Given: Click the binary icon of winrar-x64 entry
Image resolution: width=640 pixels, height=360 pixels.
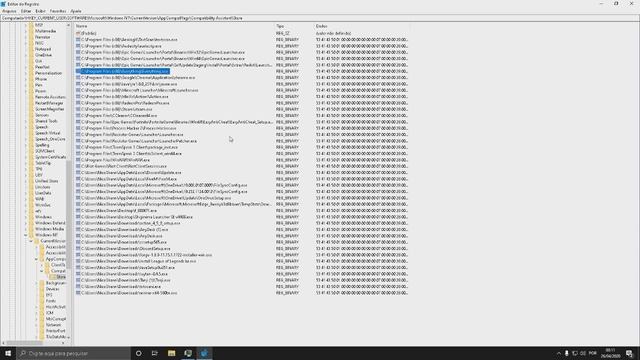Looking at the screenshot, I should click(x=78, y=293).
